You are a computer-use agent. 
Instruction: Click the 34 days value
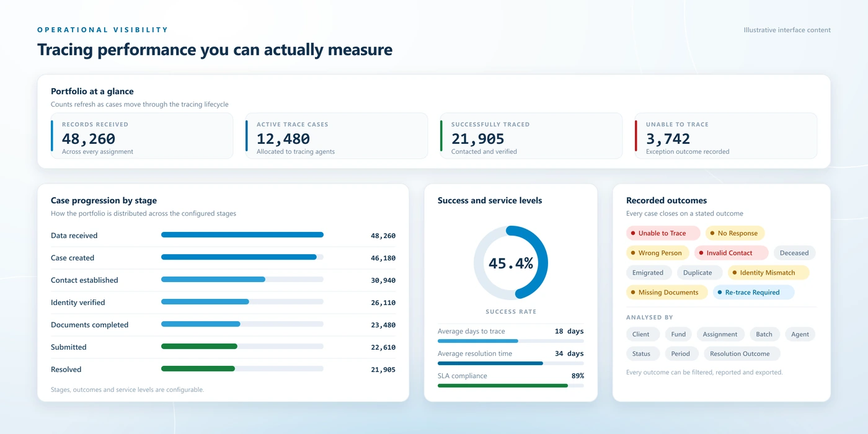pyautogui.click(x=569, y=353)
